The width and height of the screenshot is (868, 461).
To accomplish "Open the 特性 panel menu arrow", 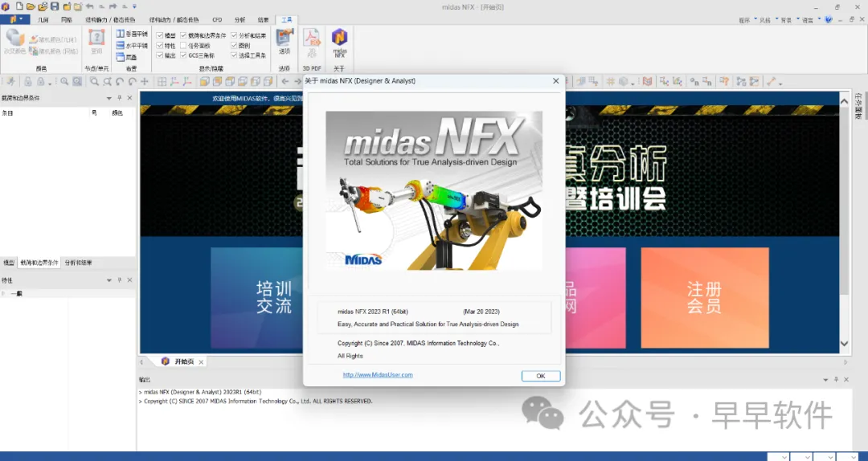I will pyautogui.click(x=109, y=280).
